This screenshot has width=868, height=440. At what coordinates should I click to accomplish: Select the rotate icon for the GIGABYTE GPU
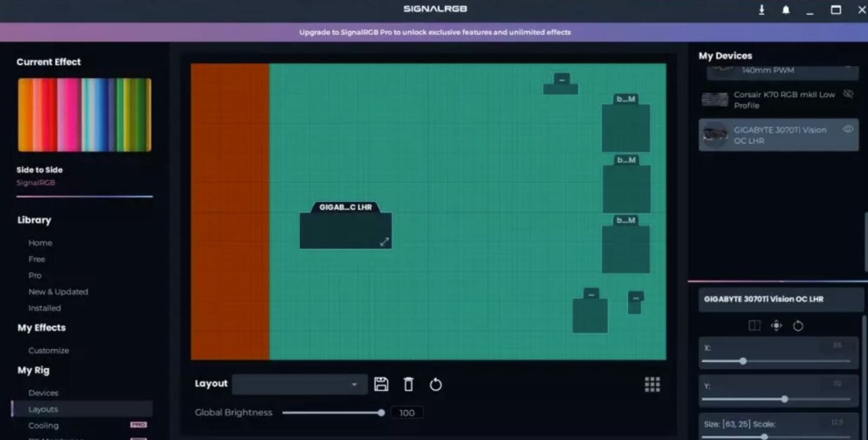798,325
